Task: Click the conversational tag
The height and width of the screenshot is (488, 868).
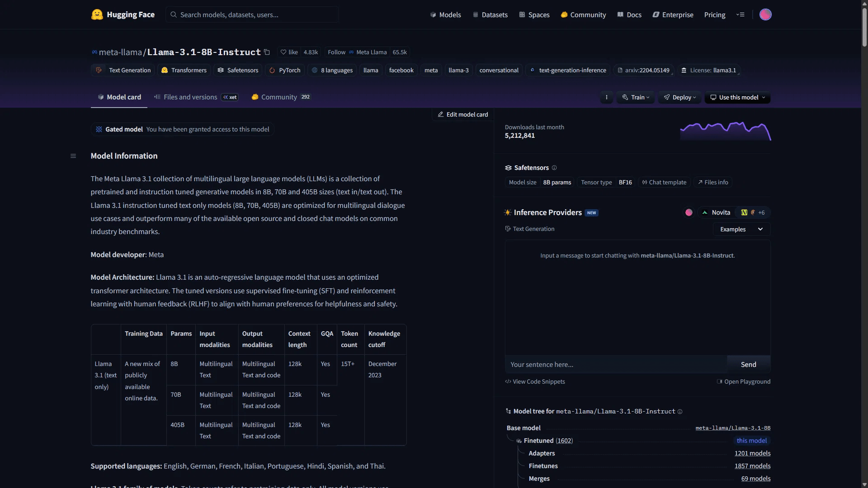Action: tap(499, 70)
